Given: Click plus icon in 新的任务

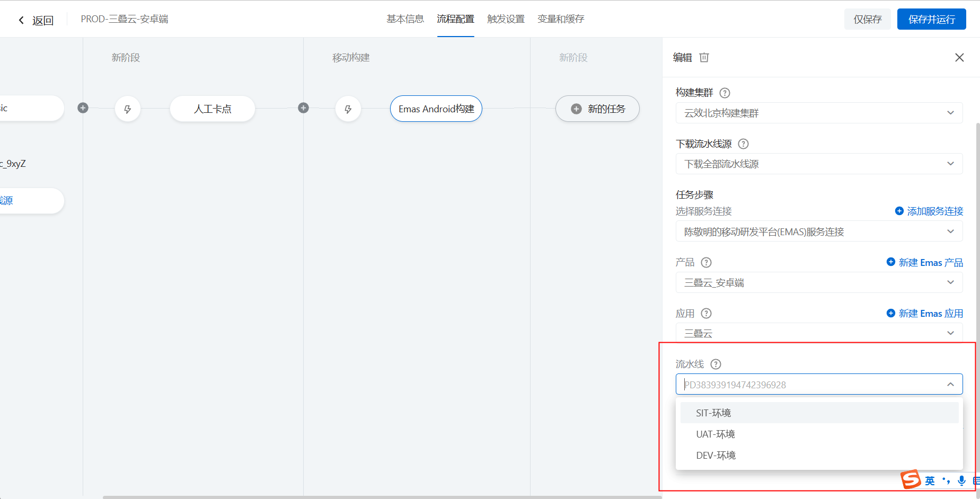Looking at the screenshot, I should click(x=576, y=109).
